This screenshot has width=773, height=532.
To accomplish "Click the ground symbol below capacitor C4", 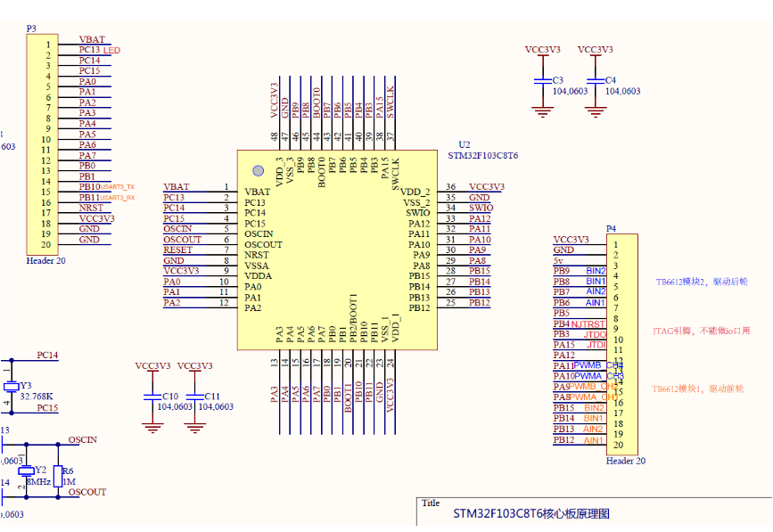I will pyautogui.click(x=596, y=112).
